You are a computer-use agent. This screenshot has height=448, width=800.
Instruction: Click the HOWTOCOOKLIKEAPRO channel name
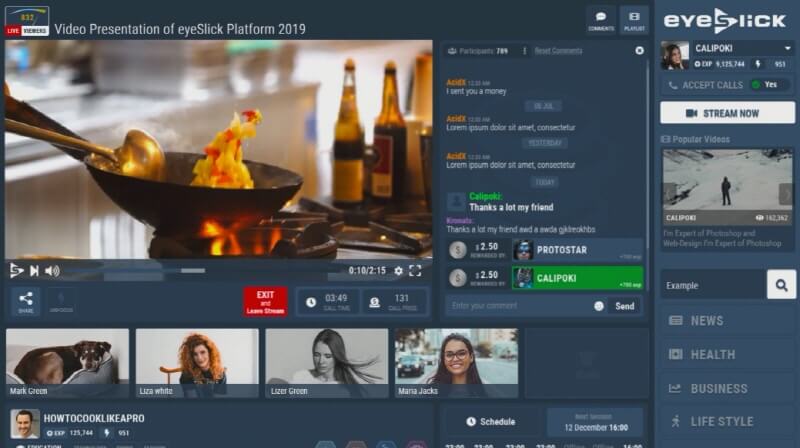tap(94, 418)
